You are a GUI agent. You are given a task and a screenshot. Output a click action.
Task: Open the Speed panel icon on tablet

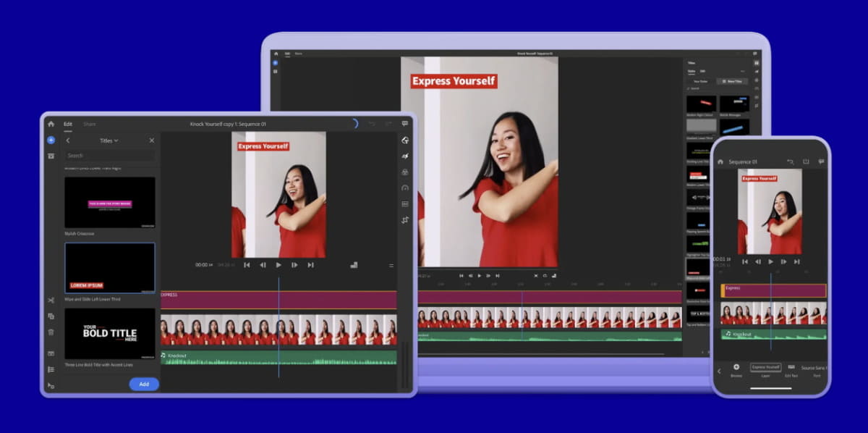(405, 188)
